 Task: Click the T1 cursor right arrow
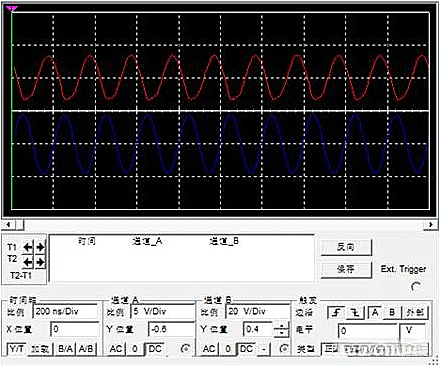[40, 247]
